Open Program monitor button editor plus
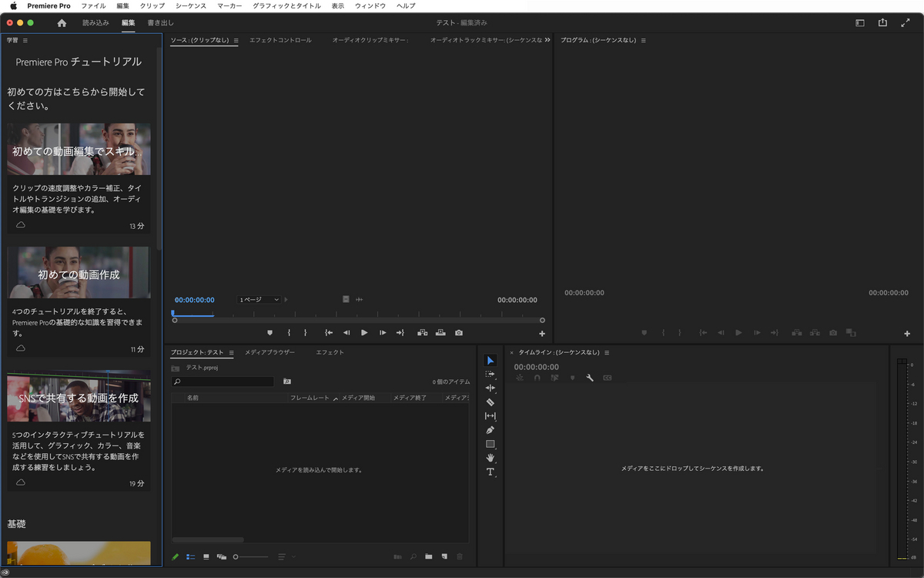The image size is (924, 578). (907, 334)
